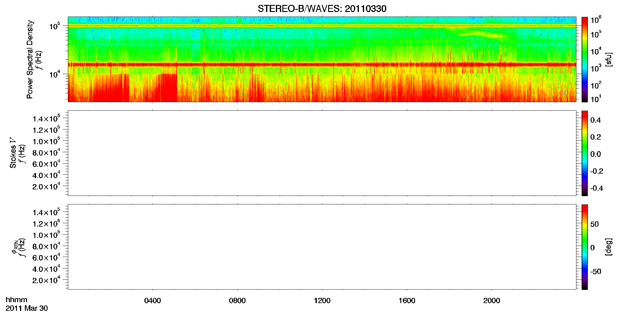Viewport: 644px width, 332px height.
Task: Click the phi RTN degrees colorbar
Action: [x=585, y=247]
